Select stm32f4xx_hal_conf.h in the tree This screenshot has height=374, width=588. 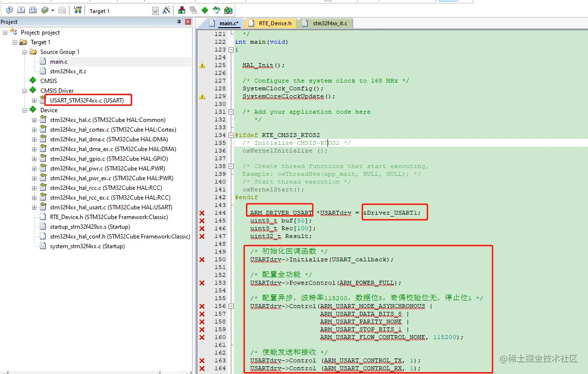120,237
